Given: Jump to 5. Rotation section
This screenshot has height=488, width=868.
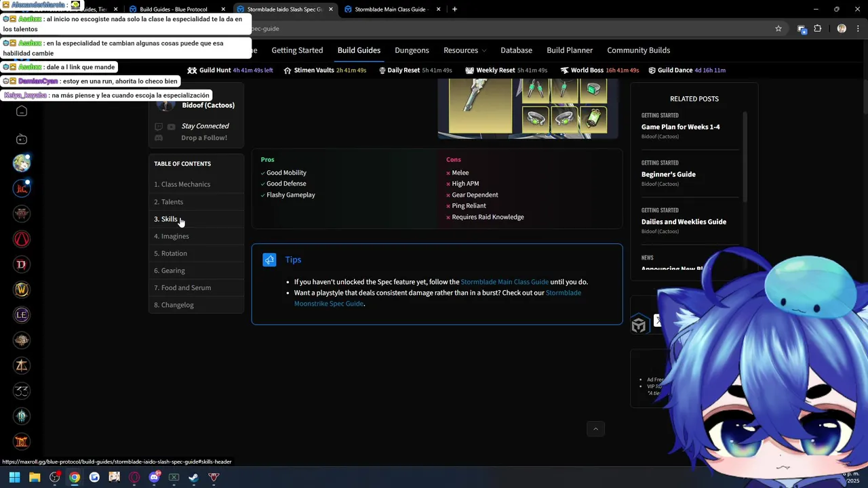Looking at the screenshot, I should point(170,253).
